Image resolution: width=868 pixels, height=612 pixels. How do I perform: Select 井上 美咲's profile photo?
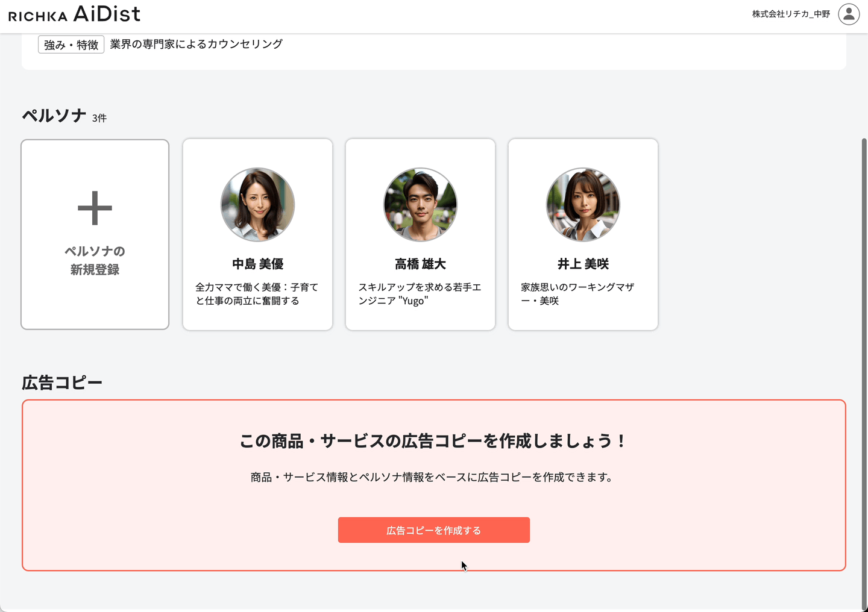(583, 205)
